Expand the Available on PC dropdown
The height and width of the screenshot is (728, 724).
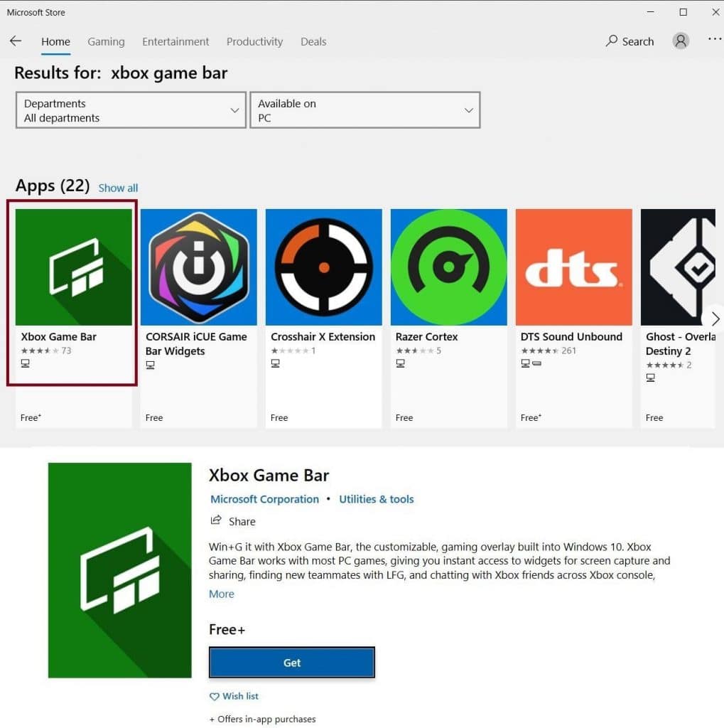(x=364, y=110)
